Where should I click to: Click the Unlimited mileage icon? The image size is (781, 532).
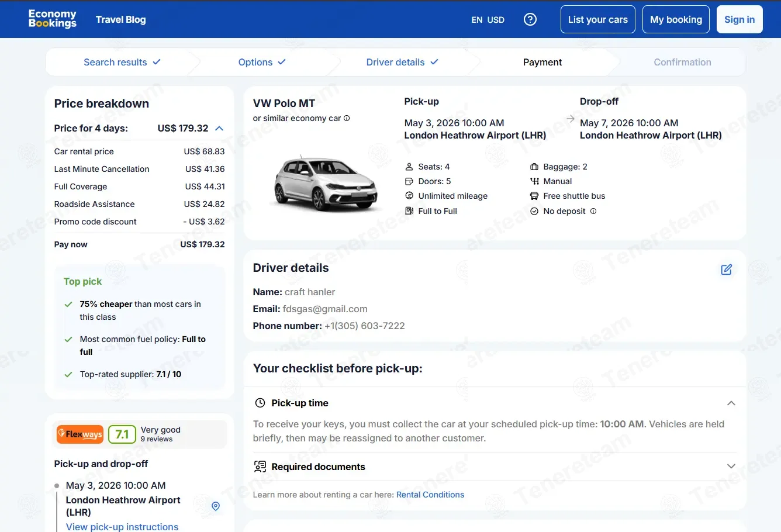(x=409, y=196)
